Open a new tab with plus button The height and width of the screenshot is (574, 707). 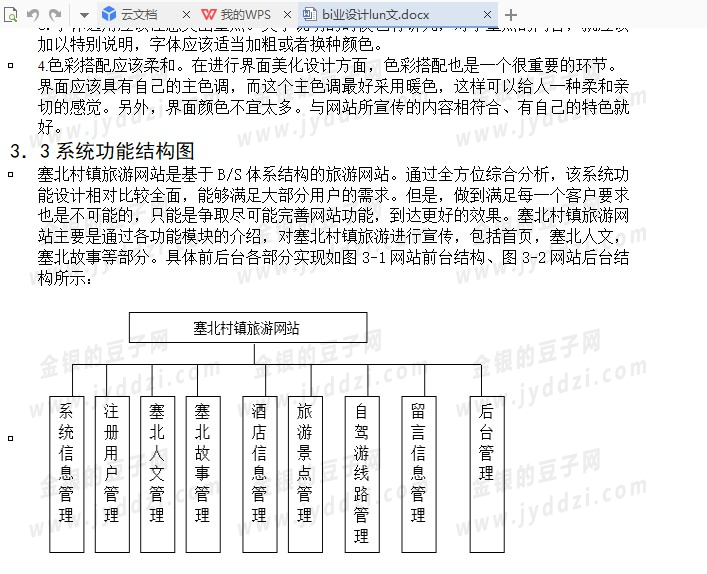[510, 15]
